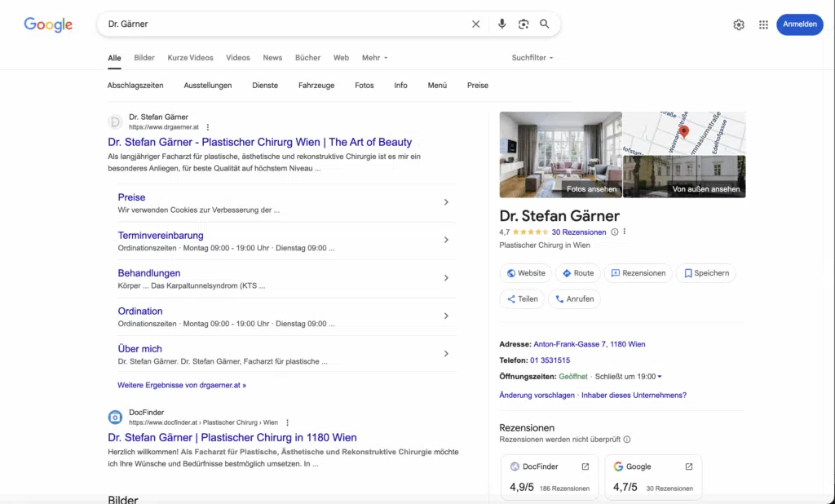Click the info icon beside 30 Rezensionen
The image size is (835, 504).
click(615, 232)
